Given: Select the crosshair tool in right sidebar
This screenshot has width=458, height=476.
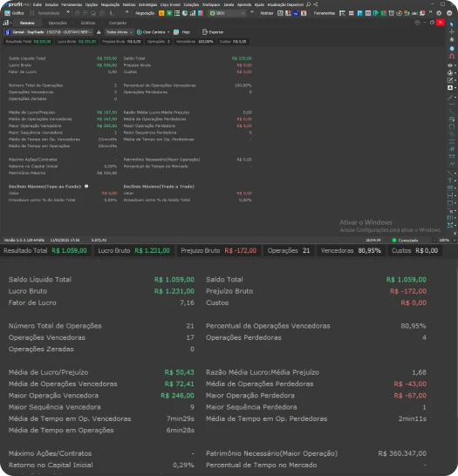Looking at the screenshot, I should pos(452,31).
